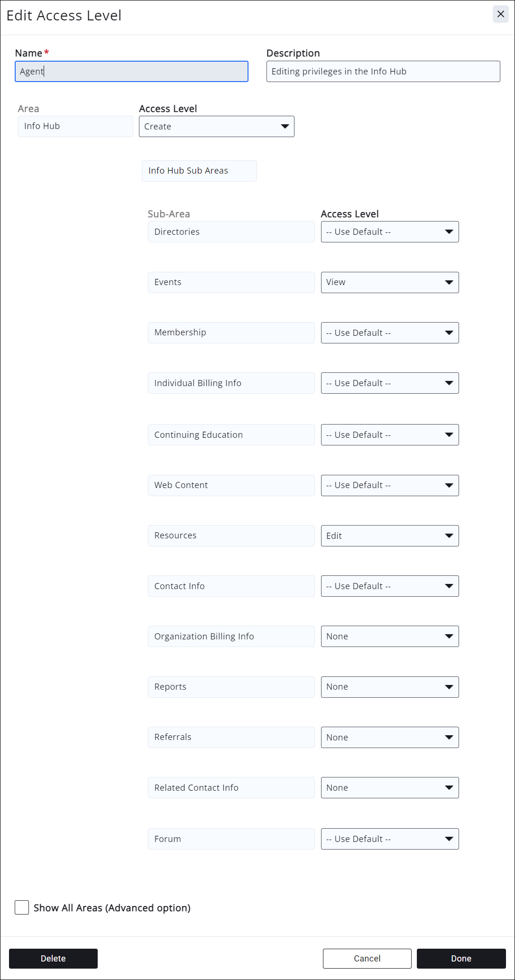Focus the Description text field

[x=383, y=72]
